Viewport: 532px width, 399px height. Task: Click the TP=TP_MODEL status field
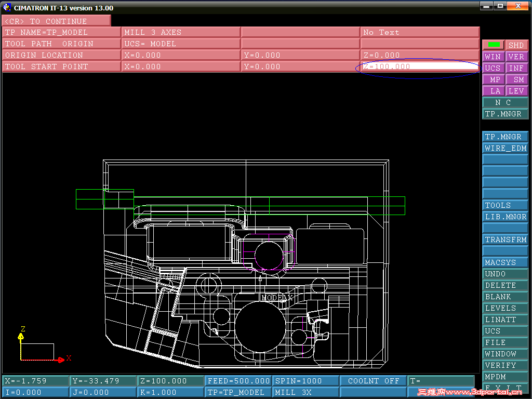point(238,393)
